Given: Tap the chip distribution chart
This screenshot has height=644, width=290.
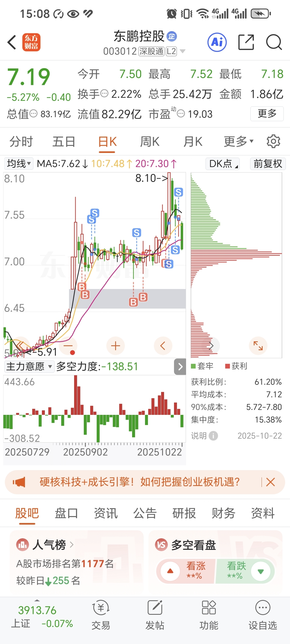Looking at the screenshot, I should (236, 265).
